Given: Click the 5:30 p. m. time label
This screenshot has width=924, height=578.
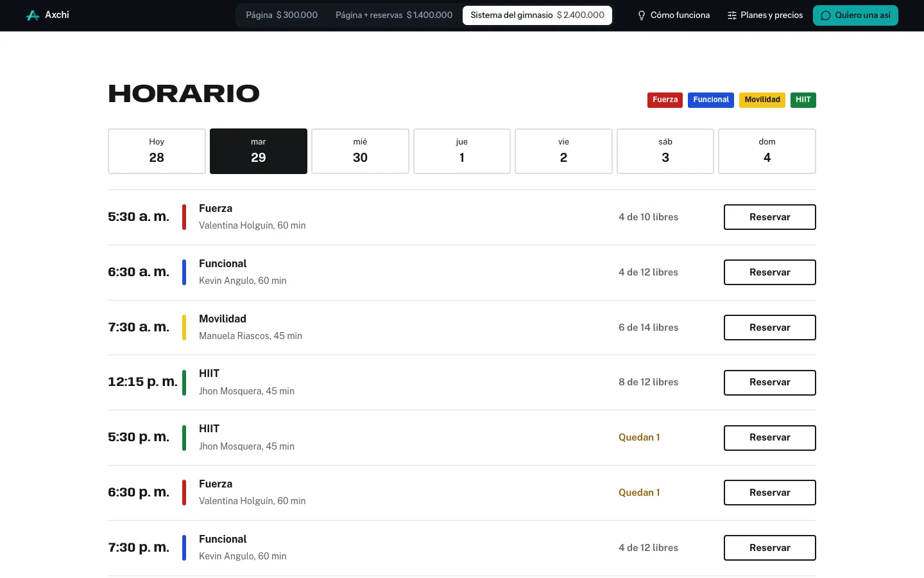Looking at the screenshot, I should [139, 437].
